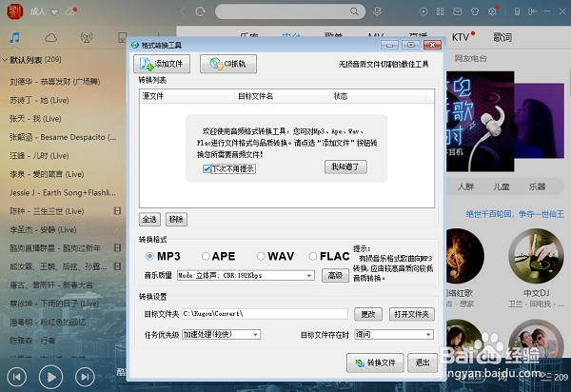The height and width of the screenshot is (392, 571).
Task: Open the cloud icon with red dot in header
Action: pos(70,12)
